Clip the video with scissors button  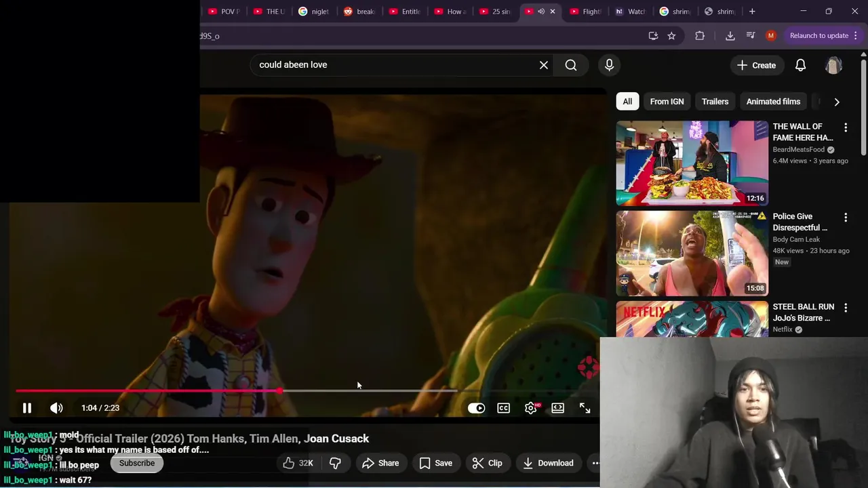pos(487,463)
